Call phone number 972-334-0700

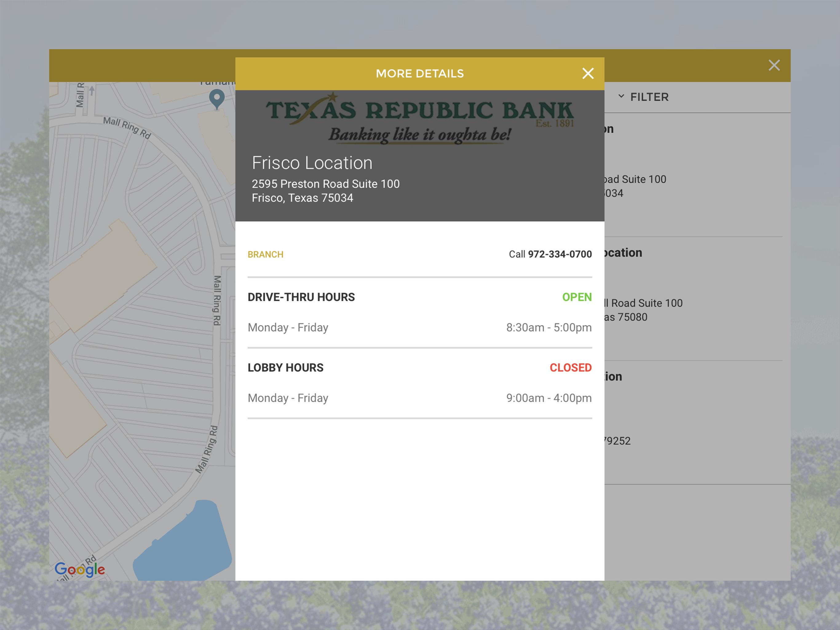click(559, 254)
